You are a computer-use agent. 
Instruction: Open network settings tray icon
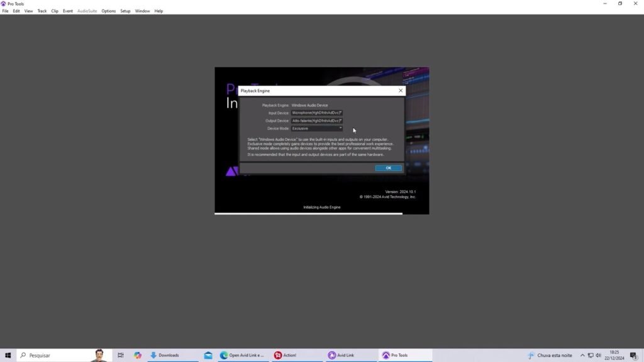click(590, 355)
